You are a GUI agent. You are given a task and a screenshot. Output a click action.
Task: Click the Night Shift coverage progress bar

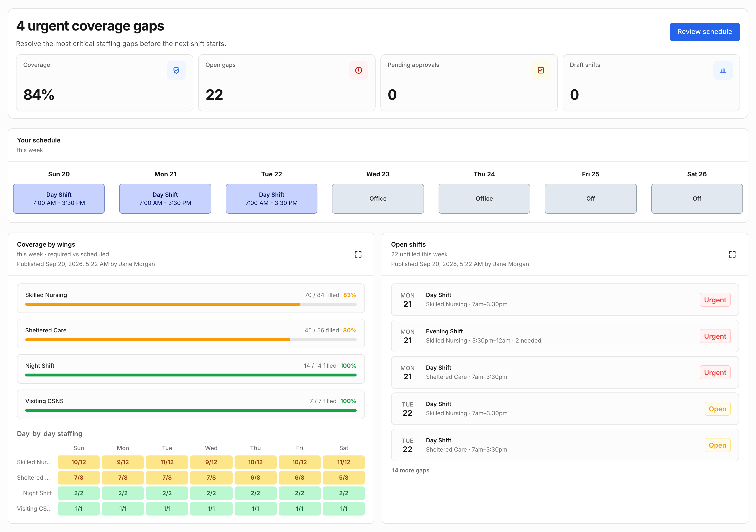(191, 375)
